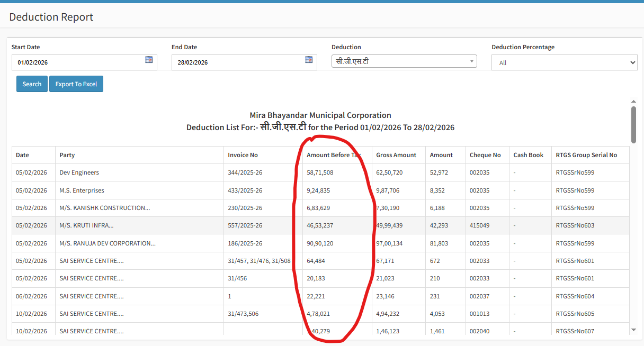
Task: Click the Search button
Action: pyautogui.click(x=32, y=84)
